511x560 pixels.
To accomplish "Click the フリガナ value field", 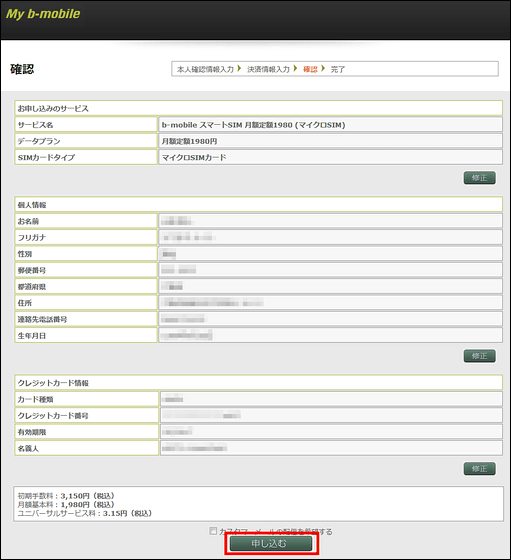I will (330, 237).
